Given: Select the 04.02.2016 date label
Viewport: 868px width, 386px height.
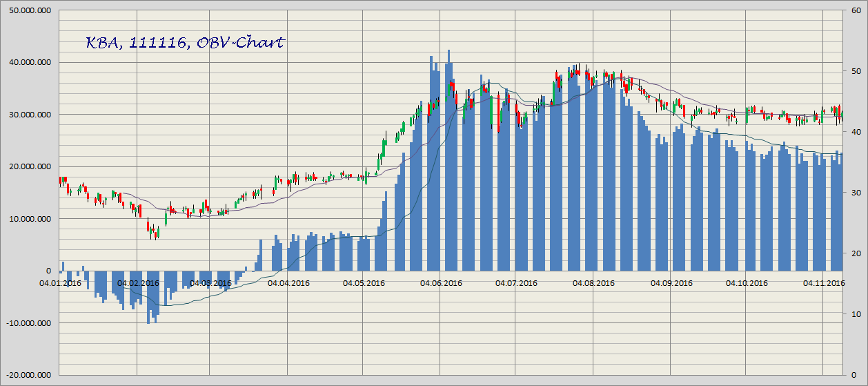Looking at the screenshot, I should 138,282.
